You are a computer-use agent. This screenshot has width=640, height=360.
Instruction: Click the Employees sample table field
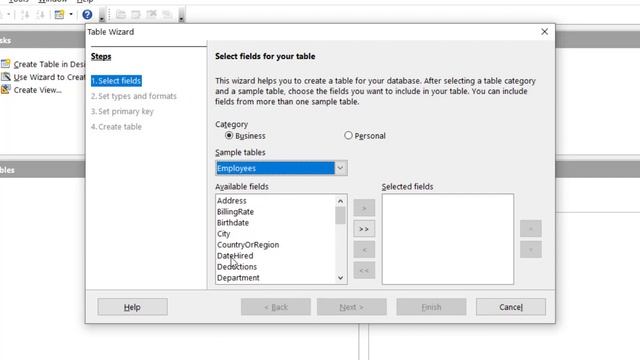coord(275,168)
